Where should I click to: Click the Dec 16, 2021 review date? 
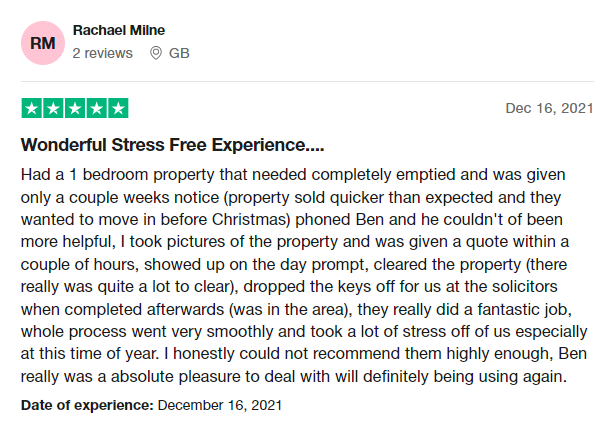pyautogui.click(x=550, y=108)
